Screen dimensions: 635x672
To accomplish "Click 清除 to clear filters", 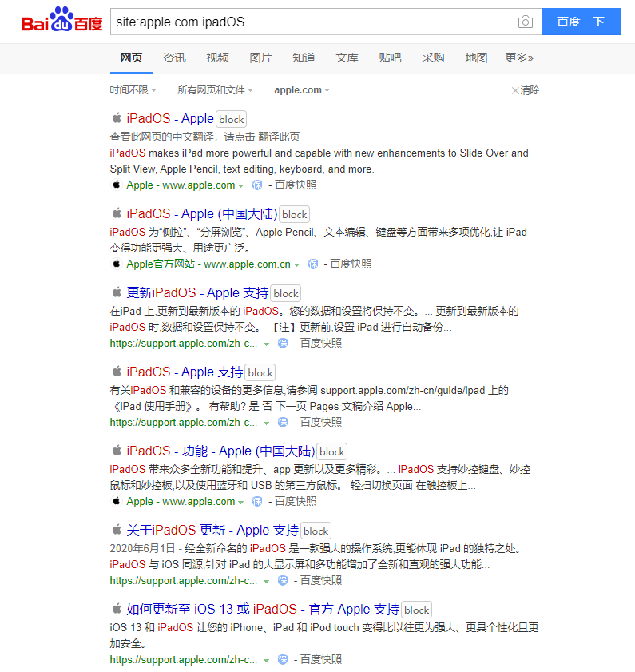I will (x=526, y=90).
